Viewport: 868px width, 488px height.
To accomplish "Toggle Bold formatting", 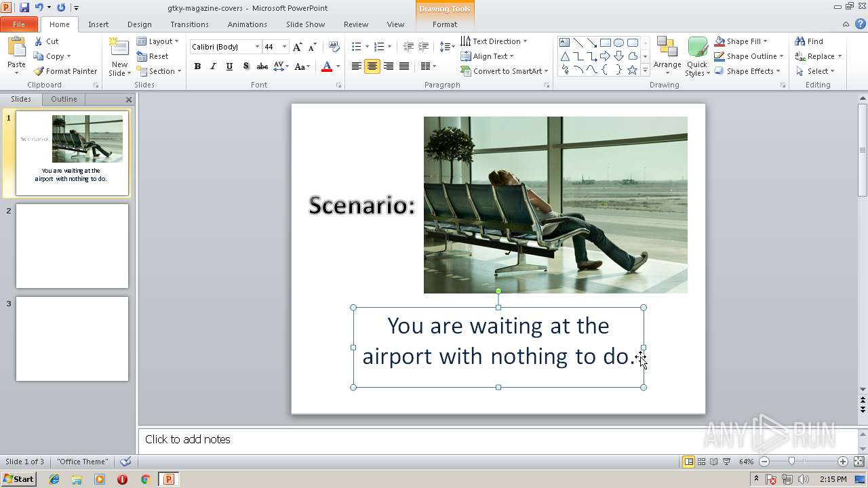I will (x=197, y=66).
